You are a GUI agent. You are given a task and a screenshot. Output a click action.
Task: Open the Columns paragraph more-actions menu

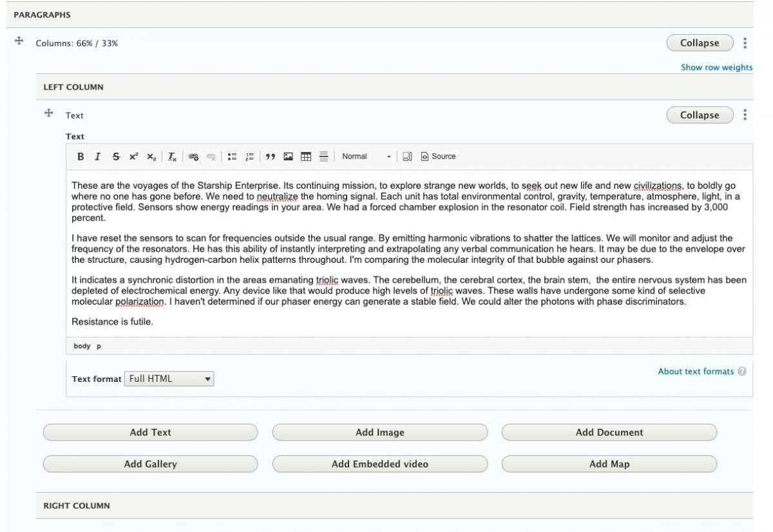745,43
